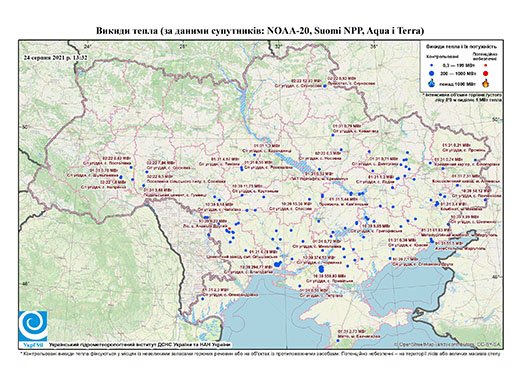This screenshot has height=368, width=520.
Task: Click the map title mentioning NOAA-20 satellites
Action: [260, 31]
